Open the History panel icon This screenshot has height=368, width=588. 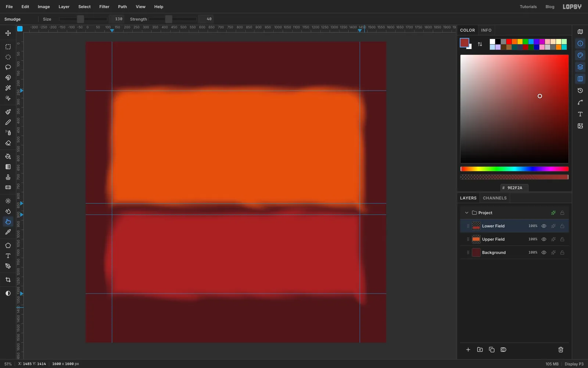580,91
